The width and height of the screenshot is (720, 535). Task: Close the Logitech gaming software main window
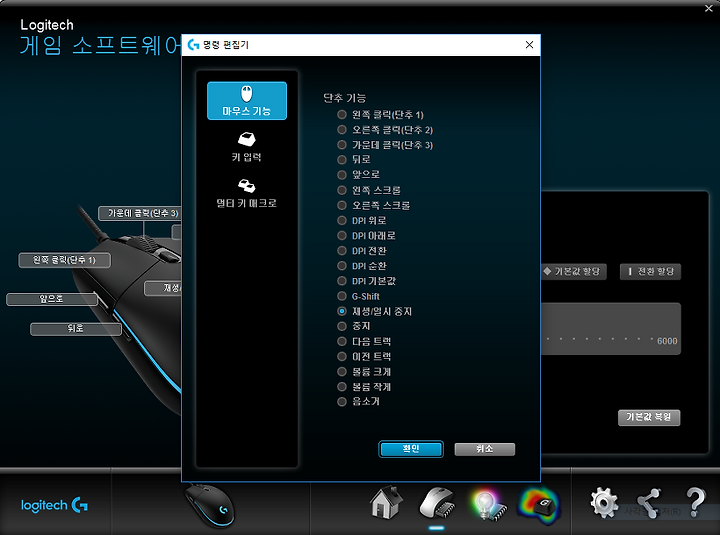pos(709,9)
